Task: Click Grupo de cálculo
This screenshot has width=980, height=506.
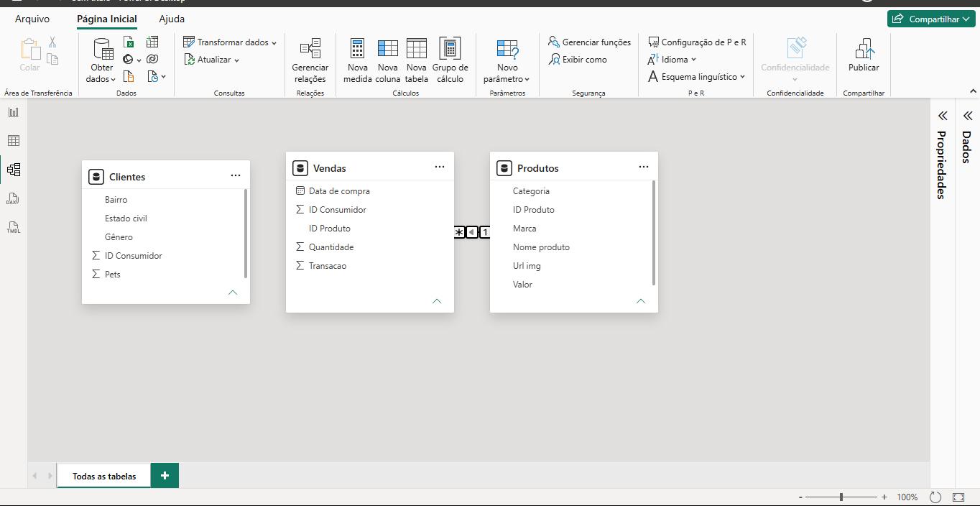Action: pyautogui.click(x=450, y=61)
